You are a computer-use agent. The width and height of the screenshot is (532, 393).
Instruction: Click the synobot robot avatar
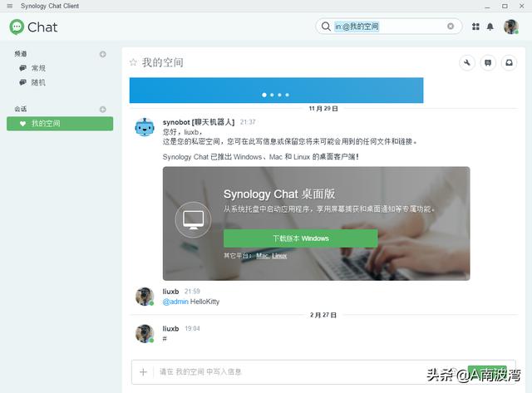pos(145,127)
